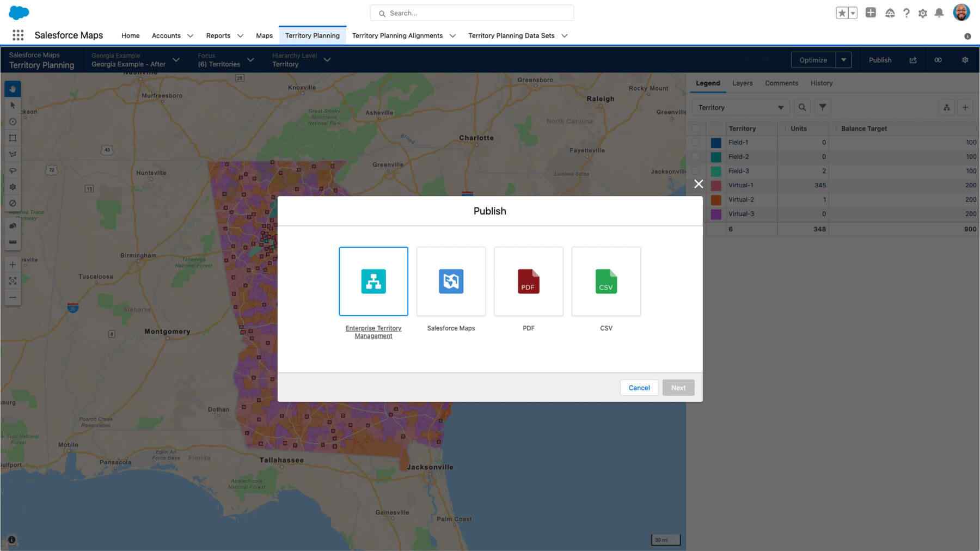Screen dimensions: 980x551
Task: Switch to the History tab
Action: click(821, 83)
